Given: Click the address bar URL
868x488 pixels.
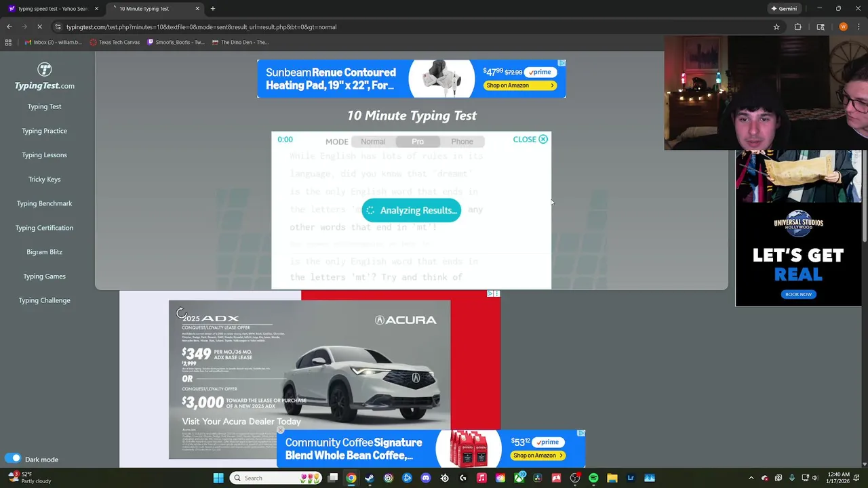Looking at the screenshot, I should [201, 27].
